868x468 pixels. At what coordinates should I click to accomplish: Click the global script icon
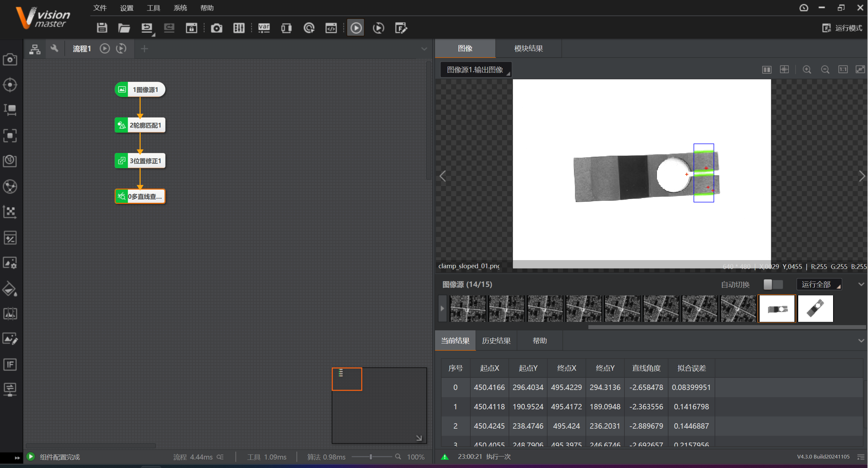pos(331,28)
